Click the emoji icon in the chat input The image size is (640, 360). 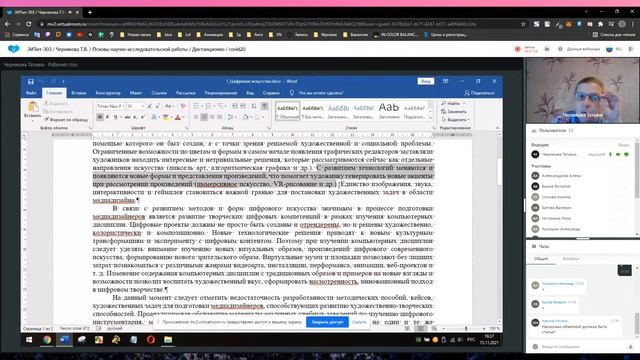[535, 347]
